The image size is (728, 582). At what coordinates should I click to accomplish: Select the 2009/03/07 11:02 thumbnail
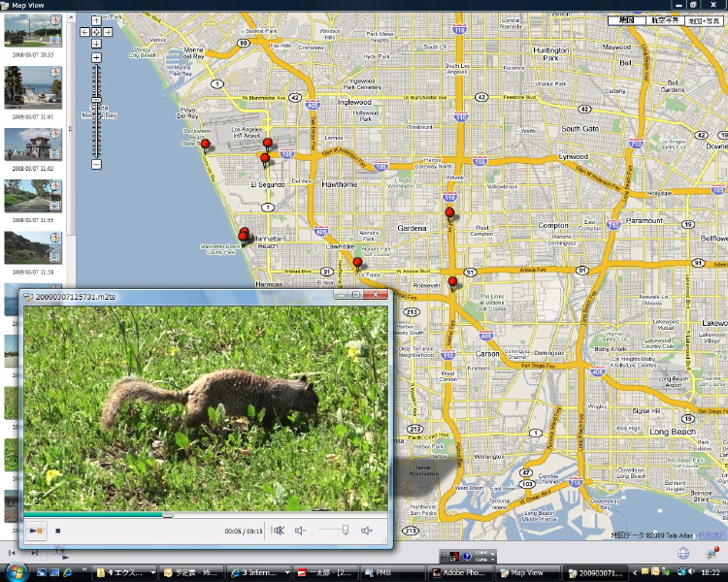[33, 145]
